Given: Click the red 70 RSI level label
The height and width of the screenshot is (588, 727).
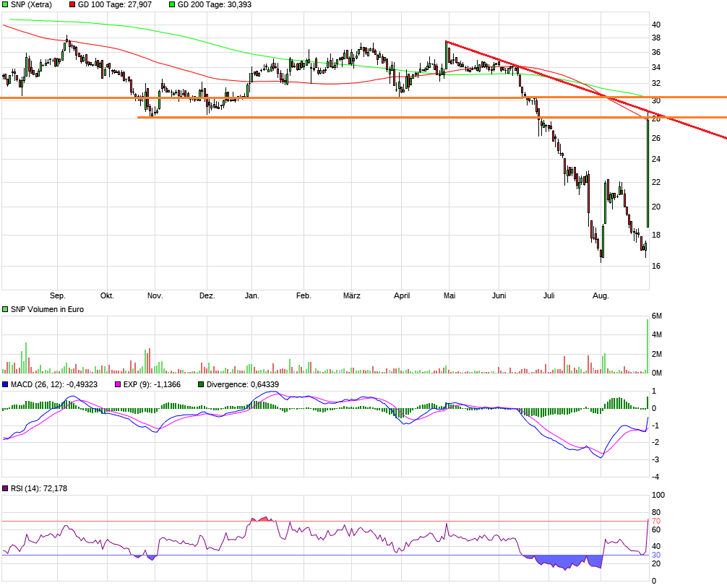Looking at the screenshot, I should (x=656, y=522).
